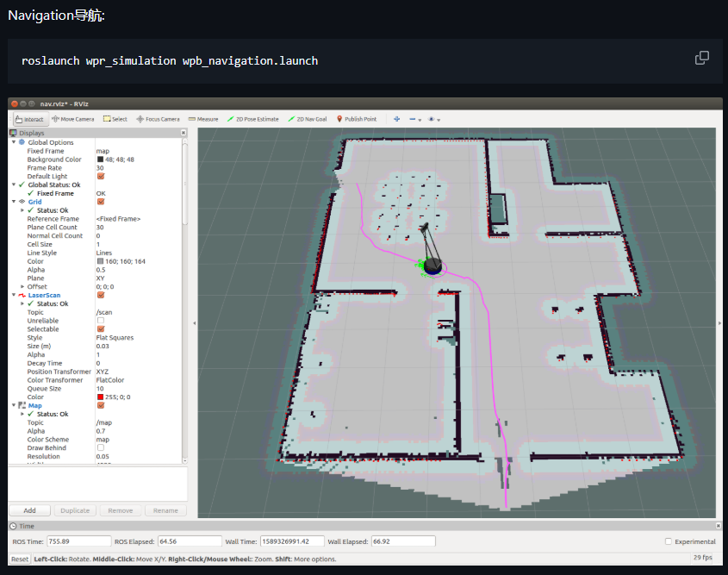Expand Status: Ok under LaserScan
The image size is (728, 575).
click(x=22, y=303)
